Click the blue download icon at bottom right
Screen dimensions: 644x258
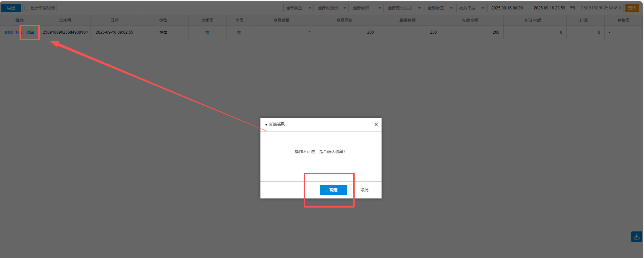[636, 237]
